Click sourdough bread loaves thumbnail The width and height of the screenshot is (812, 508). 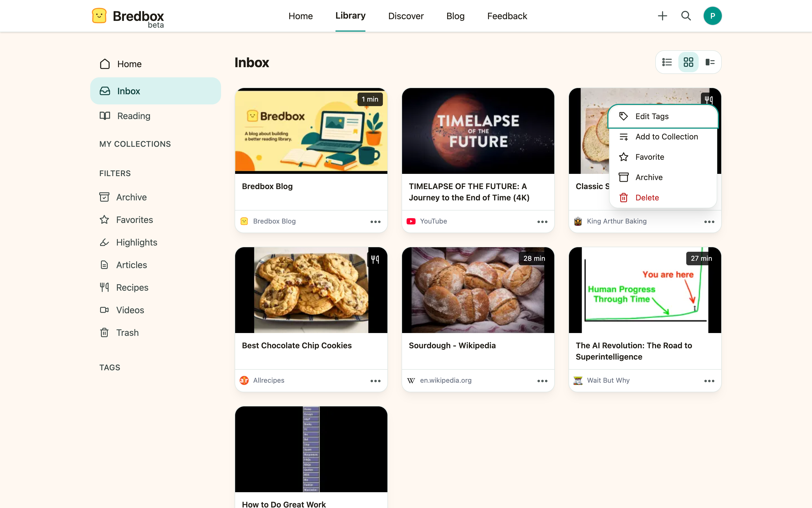478,290
